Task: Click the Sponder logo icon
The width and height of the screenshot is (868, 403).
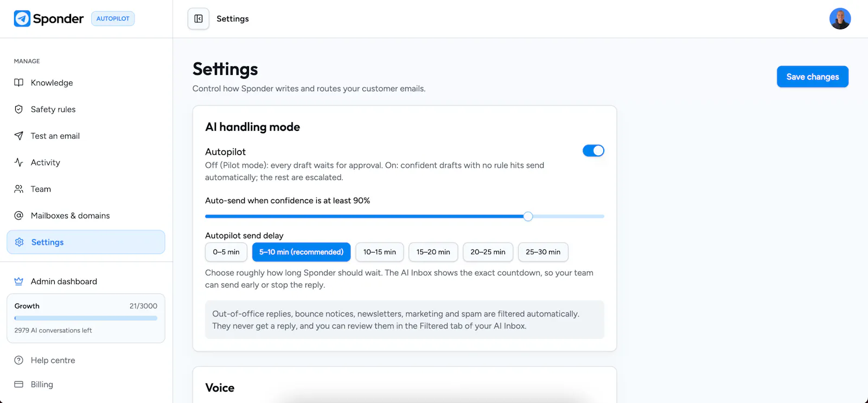Action: (22, 18)
